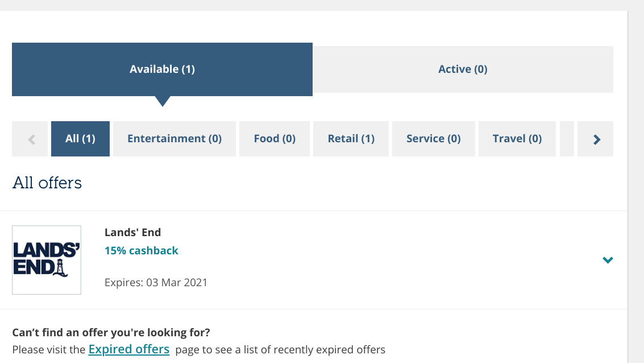Click the downward pointer under Available tab
The height and width of the screenshot is (363, 644).
pos(163,101)
